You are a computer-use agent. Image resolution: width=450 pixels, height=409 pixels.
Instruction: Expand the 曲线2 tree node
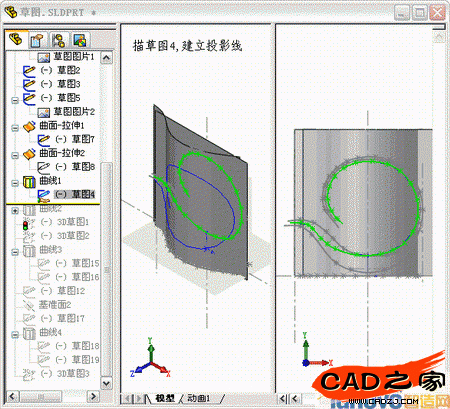(15, 210)
